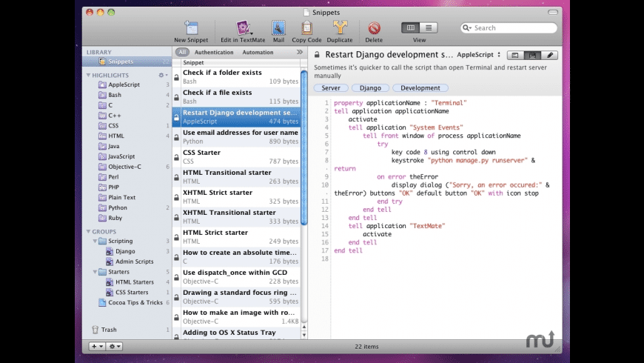Select the Authentication filter tab
644x363 pixels.
point(214,52)
